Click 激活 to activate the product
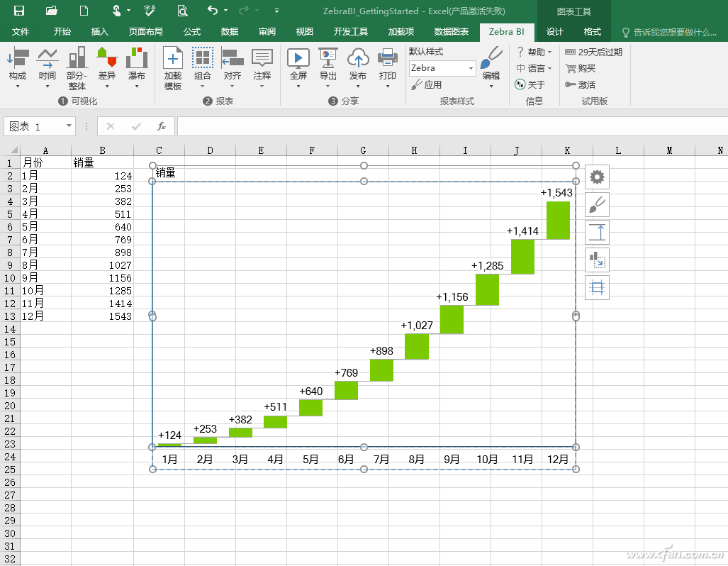The height and width of the screenshot is (566, 728). [581, 84]
